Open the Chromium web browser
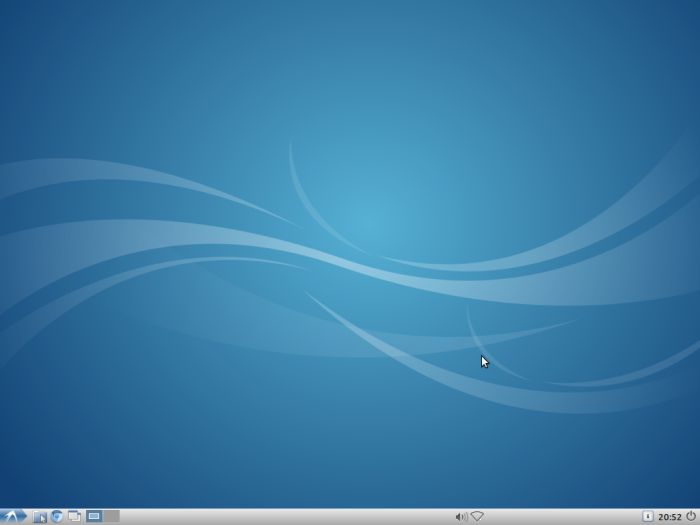 [x=57, y=516]
